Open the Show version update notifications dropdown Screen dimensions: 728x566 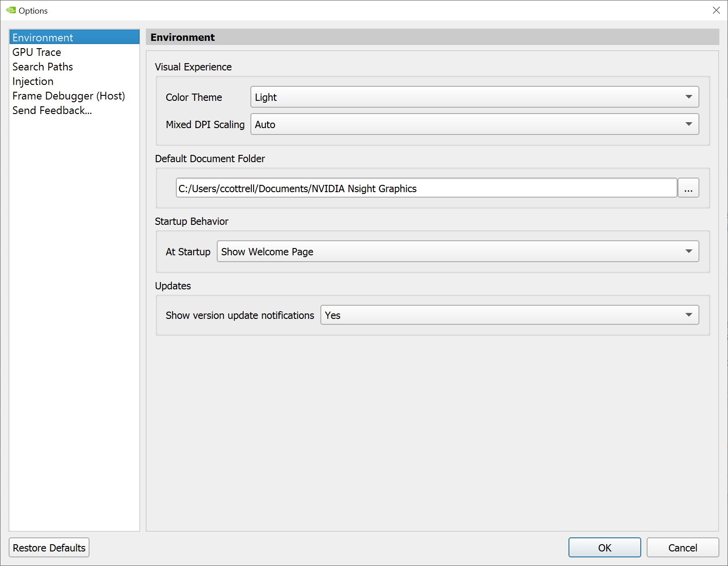coord(509,314)
